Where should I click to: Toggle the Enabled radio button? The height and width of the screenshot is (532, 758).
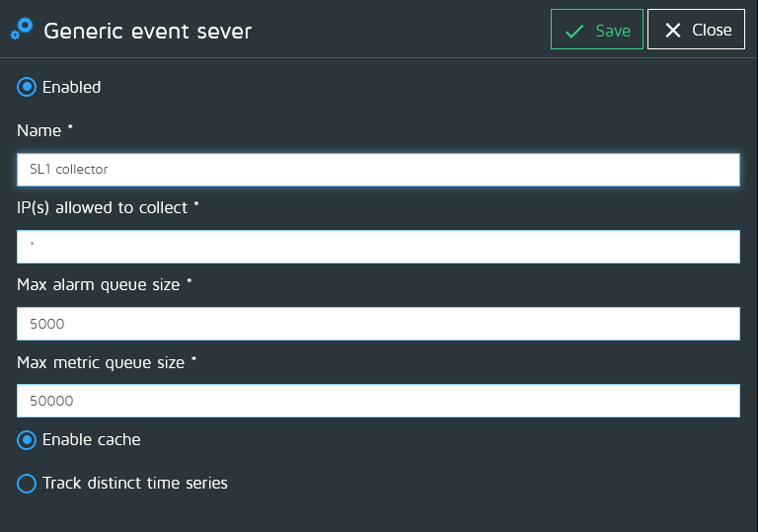(27, 87)
